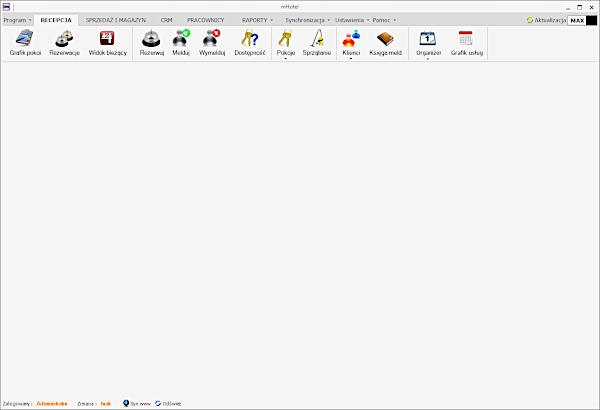This screenshot has height=410, width=600.
Task: Switch to SPRZEDAŻ I MAGAZYN tab
Action: [x=116, y=20]
